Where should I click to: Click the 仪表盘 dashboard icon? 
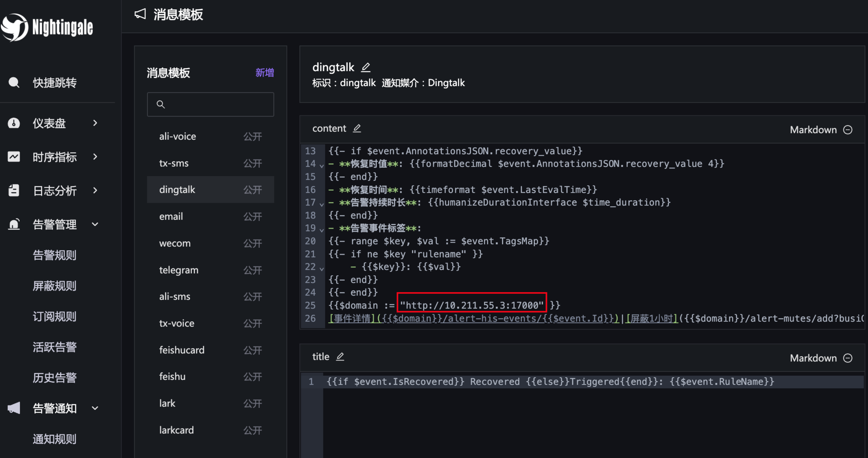14,123
